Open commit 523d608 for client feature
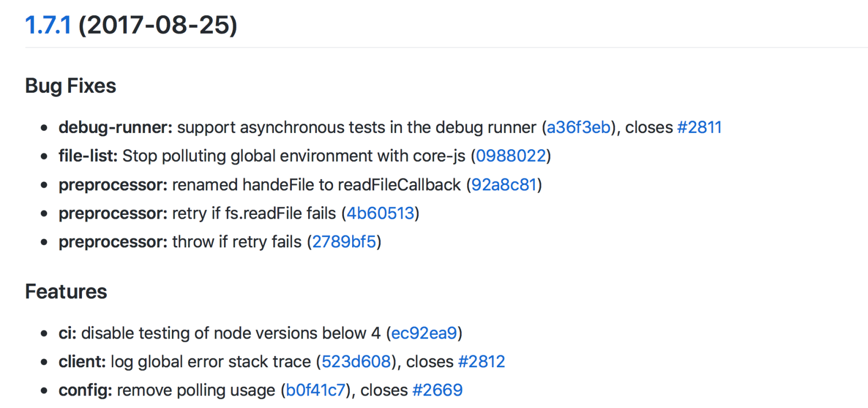Screen dimensions: 868x408 pyautogui.click(x=356, y=362)
